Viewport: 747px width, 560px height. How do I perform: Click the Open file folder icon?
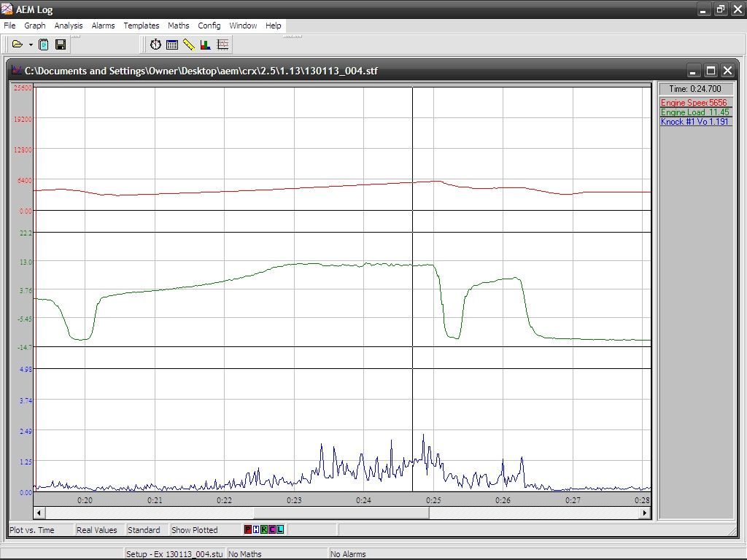(18, 44)
